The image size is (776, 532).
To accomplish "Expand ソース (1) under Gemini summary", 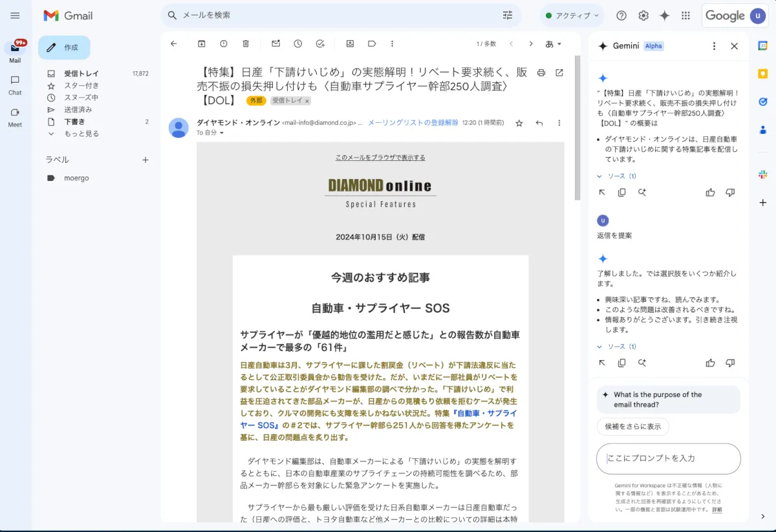I will point(617,176).
